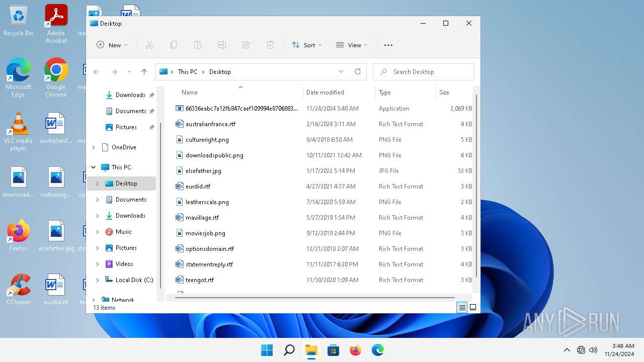Click the Cut scissors icon in toolbar

pos(149,45)
